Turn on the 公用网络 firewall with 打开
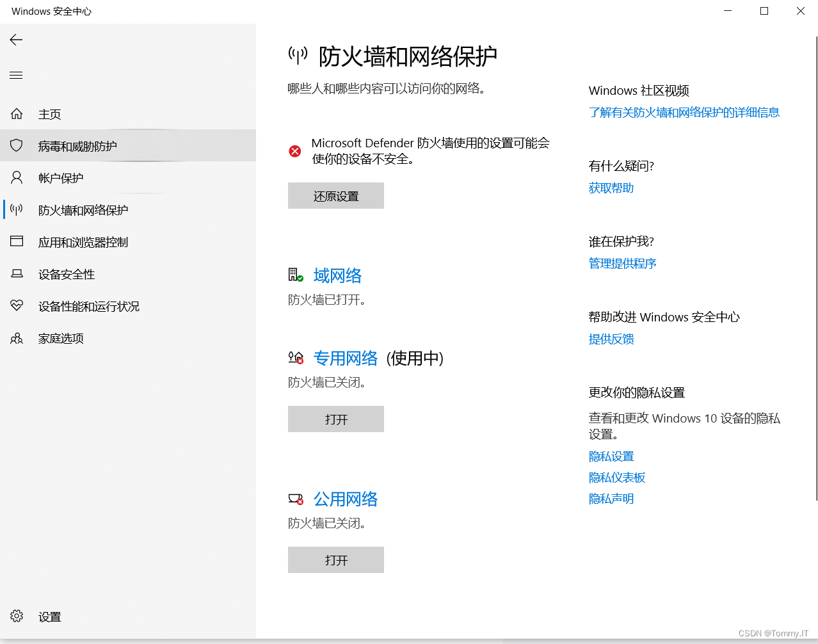The image size is (818, 644). (x=335, y=559)
